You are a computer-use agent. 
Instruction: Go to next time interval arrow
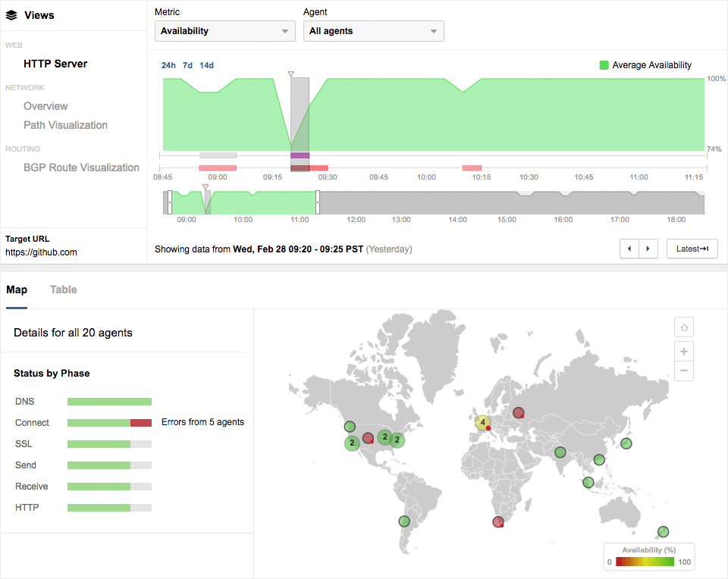tap(648, 249)
